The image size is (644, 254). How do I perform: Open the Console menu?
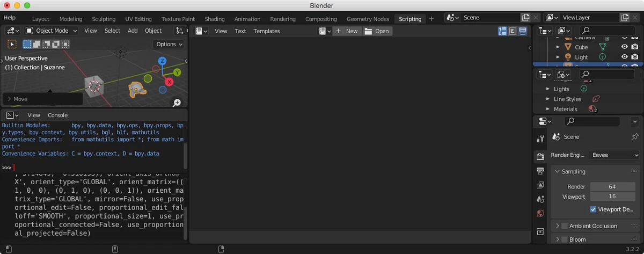click(x=57, y=115)
